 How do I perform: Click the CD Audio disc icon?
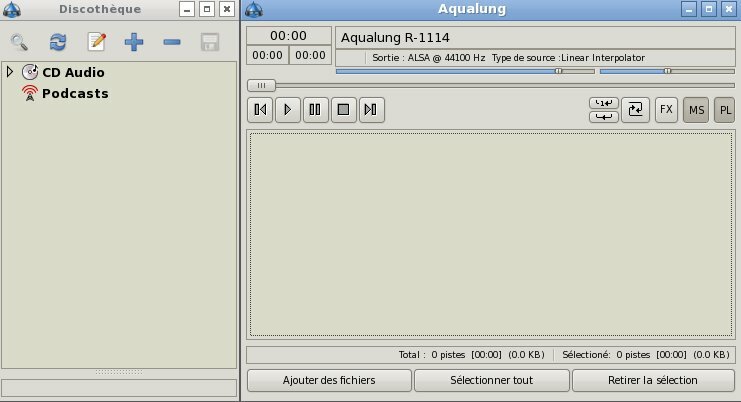[x=30, y=72]
